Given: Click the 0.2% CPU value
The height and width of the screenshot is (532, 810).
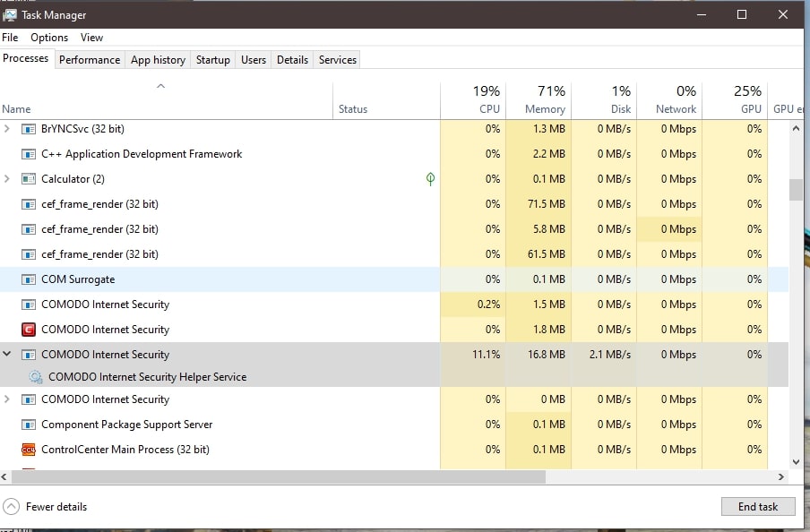Looking at the screenshot, I should pos(488,305).
